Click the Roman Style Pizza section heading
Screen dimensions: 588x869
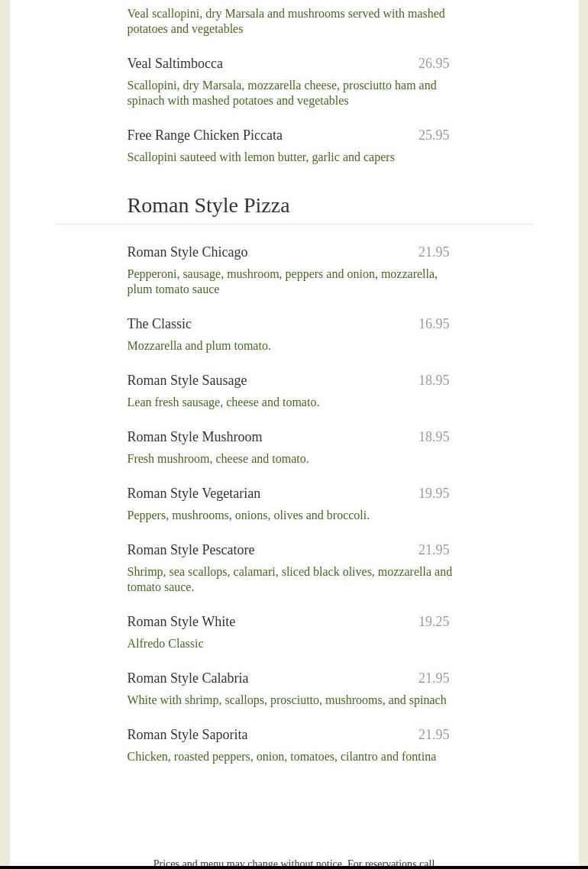coord(208,205)
